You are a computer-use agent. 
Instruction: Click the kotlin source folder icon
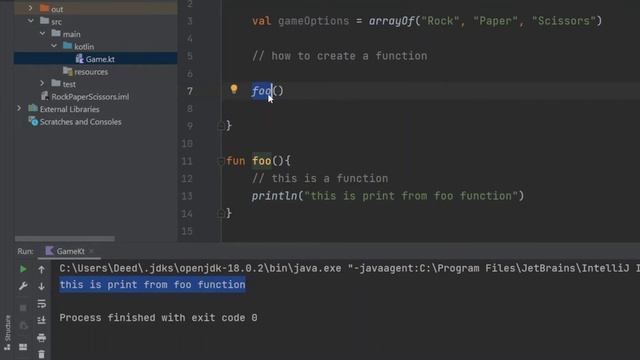(68, 46)
